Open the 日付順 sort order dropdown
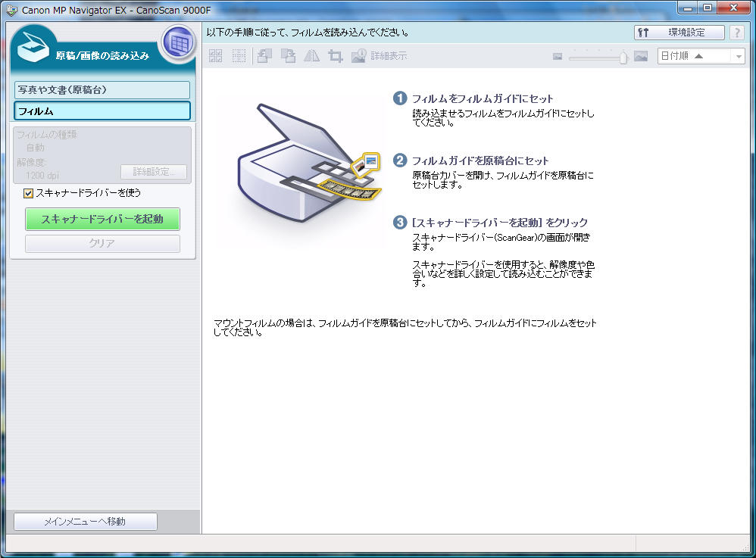The height and width of the screenshot is (558, 756). pyautogui.click(x=701, y=56)
